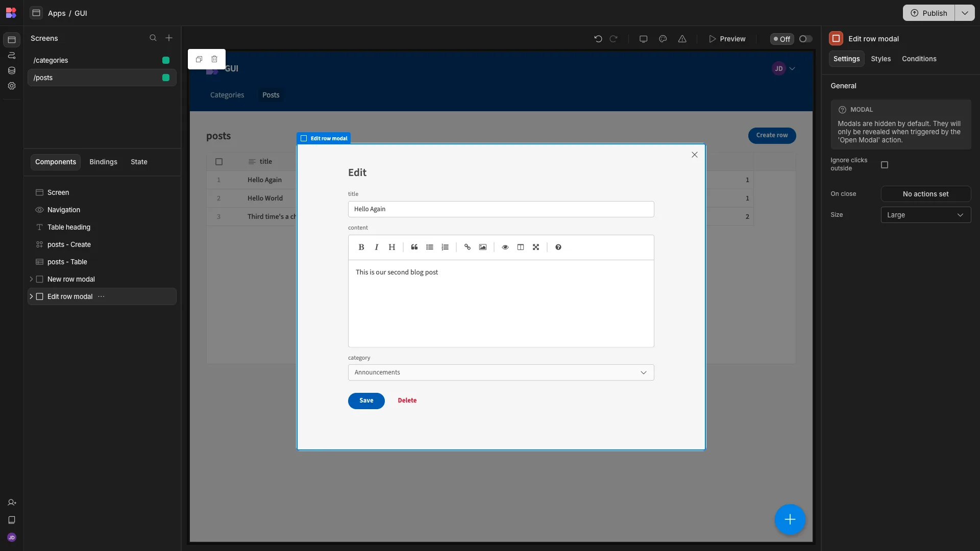This screenshot has width=980, height=551.
Task: Enable Ignore clicks outside checkbox
Action: point(885,165)
